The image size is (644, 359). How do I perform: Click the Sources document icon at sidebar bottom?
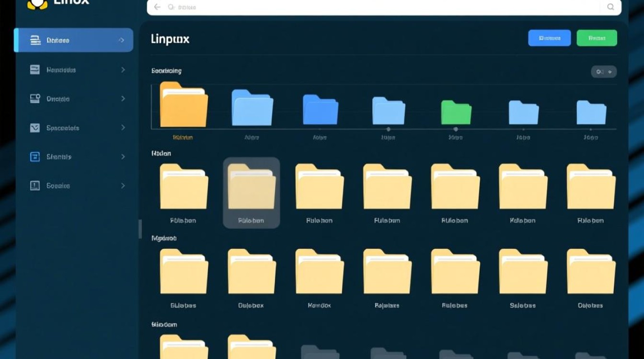(x=34, y=186)
